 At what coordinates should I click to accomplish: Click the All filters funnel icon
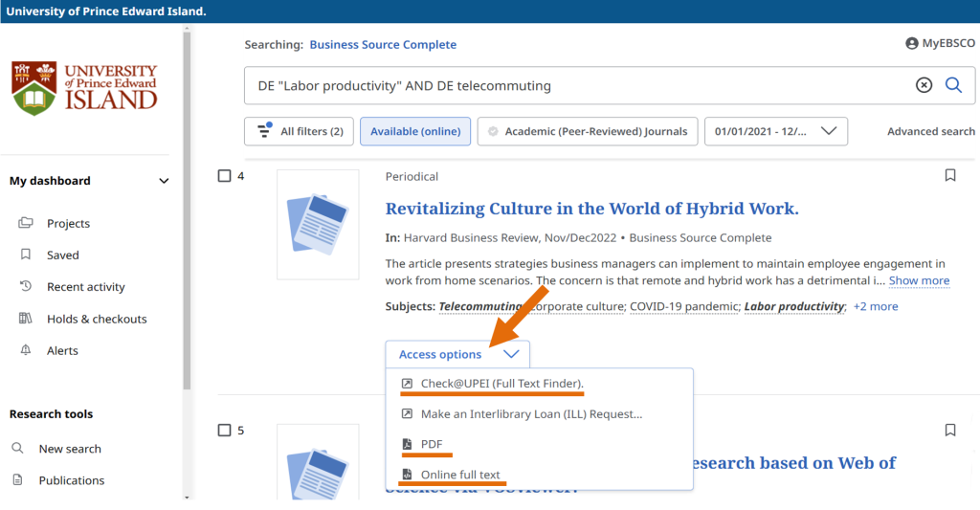pyautogui.click(x=264, y=131)
